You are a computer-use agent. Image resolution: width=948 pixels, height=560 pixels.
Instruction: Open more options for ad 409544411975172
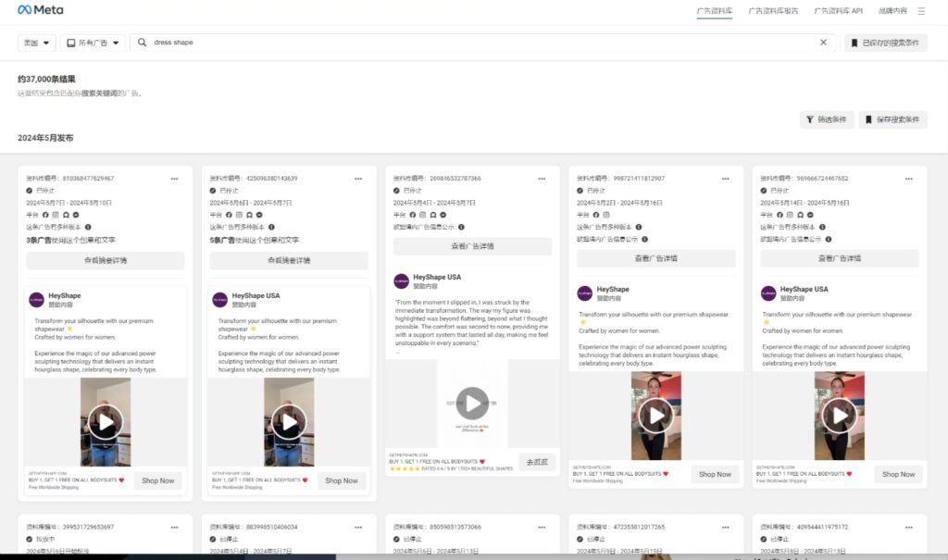(x=909, y=528)
